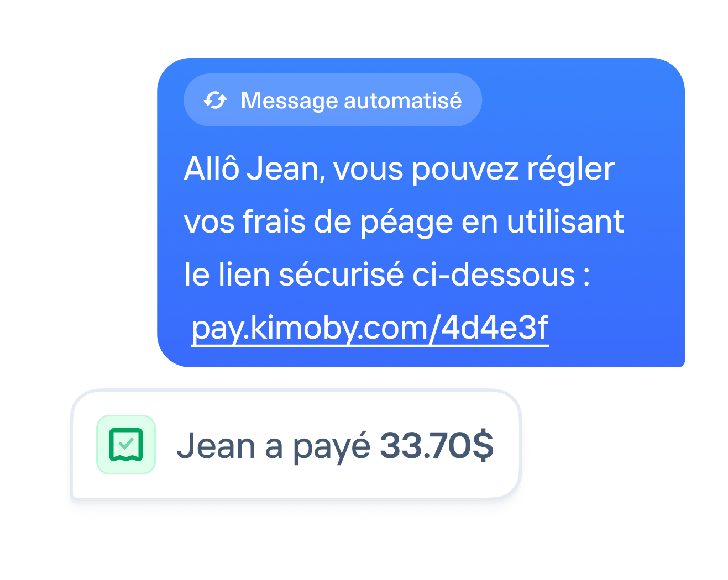
Task: Click the "vos frais de péage en utilisant" line
Action: [404, 222]
